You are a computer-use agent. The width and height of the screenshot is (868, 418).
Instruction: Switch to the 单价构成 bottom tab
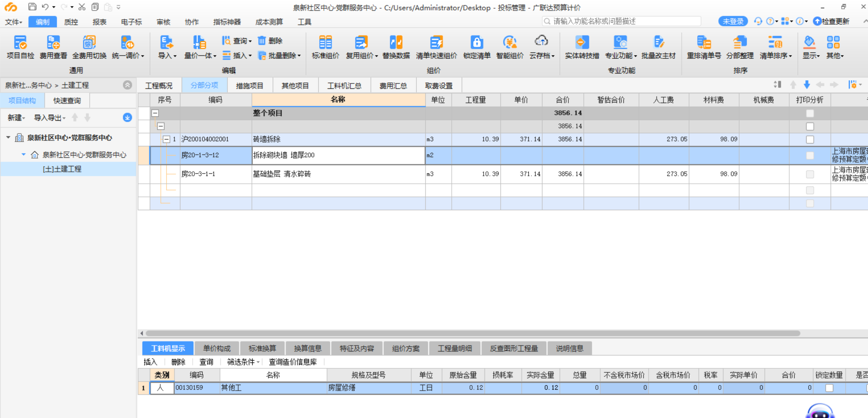(x=217, y=348)
